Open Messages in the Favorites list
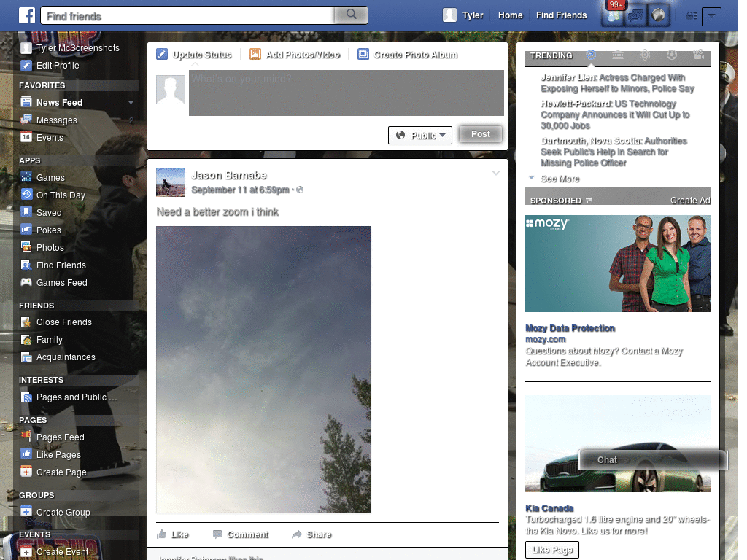The width and height of the screenshot is (747, 560). (x=57, y=120)
